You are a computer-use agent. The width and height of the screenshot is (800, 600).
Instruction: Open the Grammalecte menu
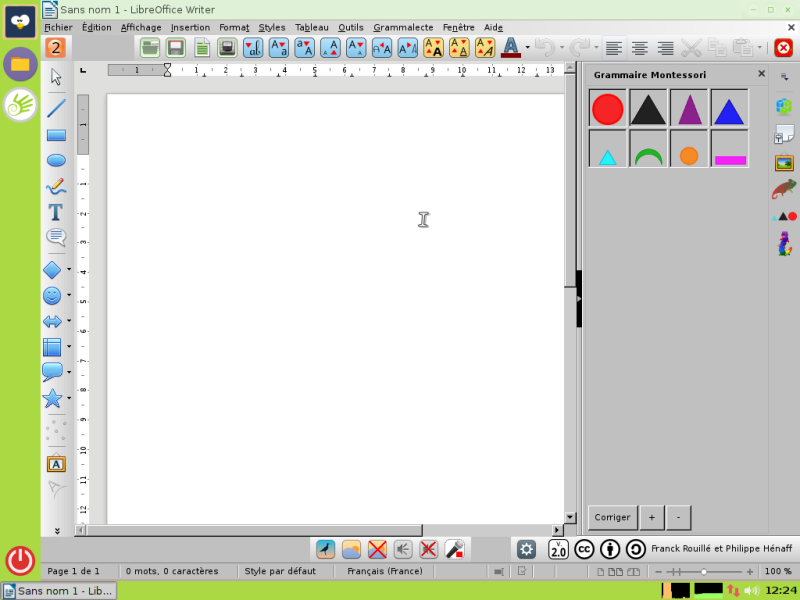coord(403,28)
